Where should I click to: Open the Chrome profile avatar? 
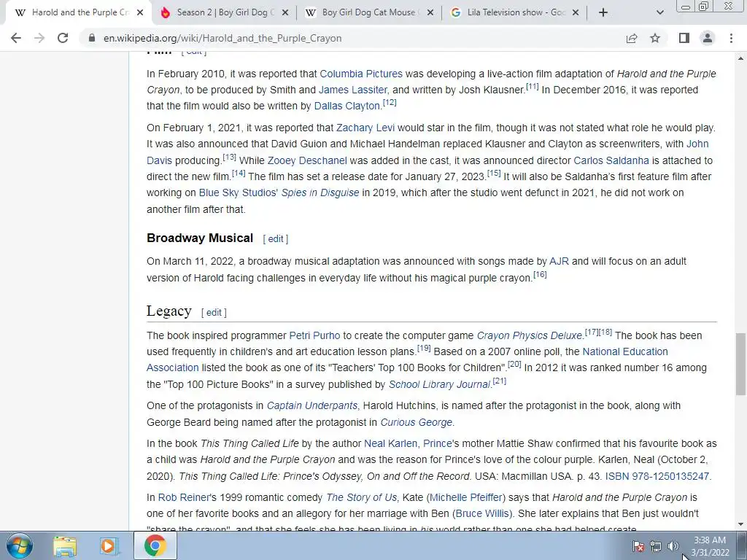click(708, 38)
